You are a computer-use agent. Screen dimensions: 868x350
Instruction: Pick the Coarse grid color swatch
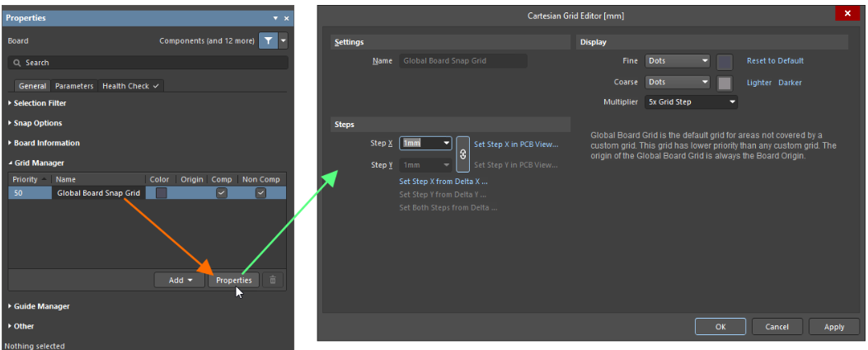tap(725, 83)
